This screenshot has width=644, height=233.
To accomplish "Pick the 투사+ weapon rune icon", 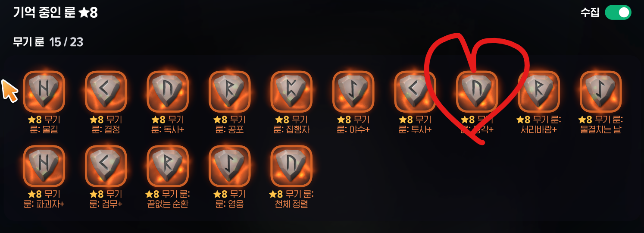I will click(x=415, y=91).
